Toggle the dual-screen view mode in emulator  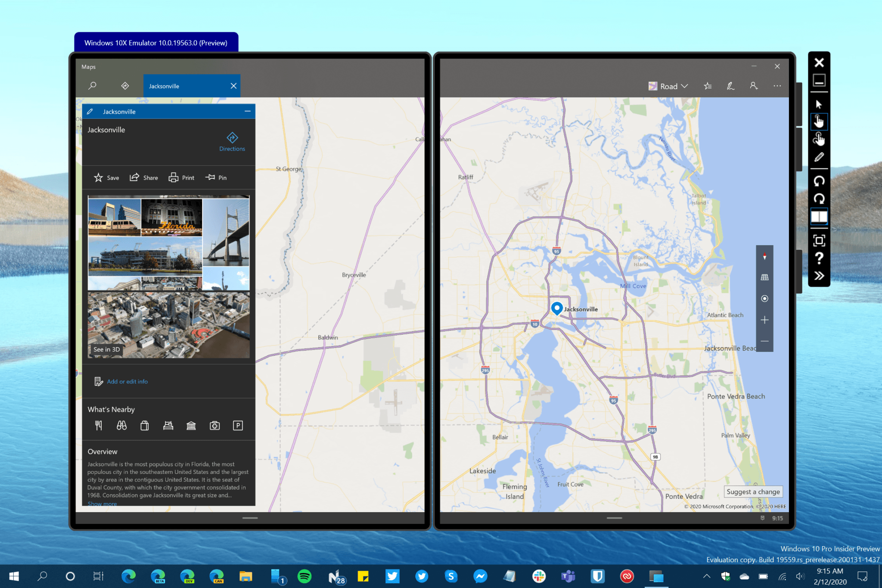point(818,217)
